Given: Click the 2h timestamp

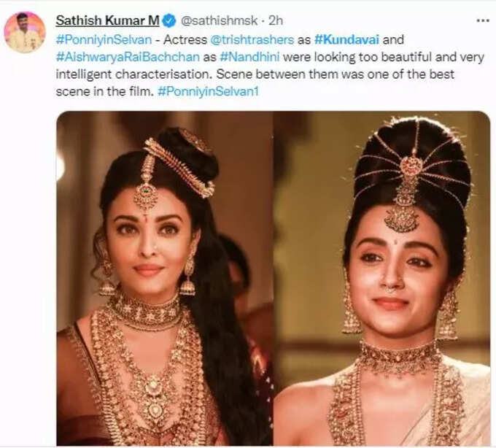Looking at the screenshot, I should click(x=275, y=21).
